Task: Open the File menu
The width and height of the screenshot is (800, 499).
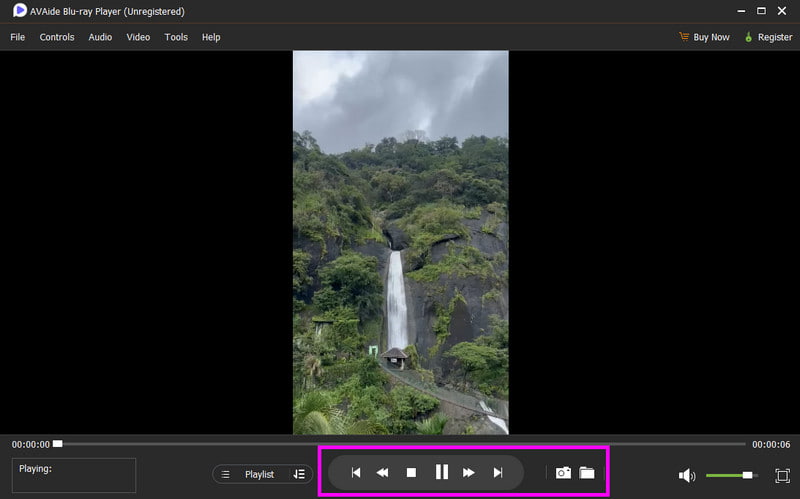Action: pos(18,37)
